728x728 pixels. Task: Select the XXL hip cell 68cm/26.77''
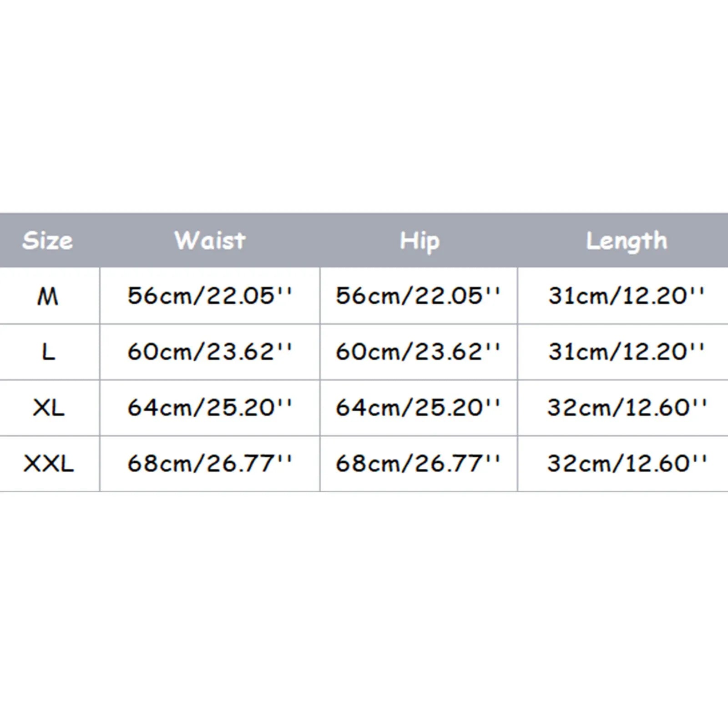pos(418,464)
